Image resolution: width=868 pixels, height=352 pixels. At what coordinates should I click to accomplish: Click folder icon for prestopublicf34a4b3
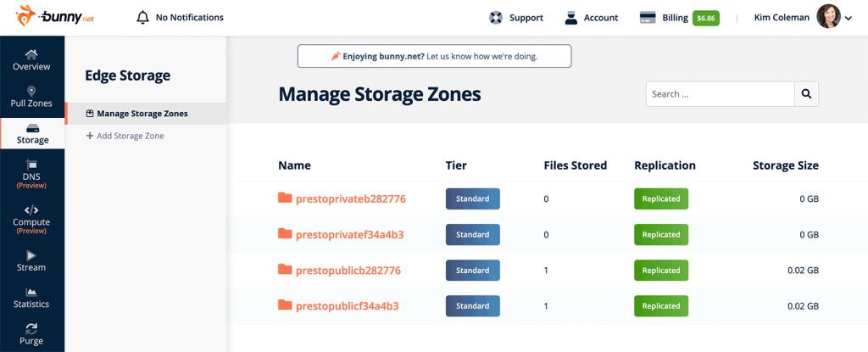tap(285, 305)
